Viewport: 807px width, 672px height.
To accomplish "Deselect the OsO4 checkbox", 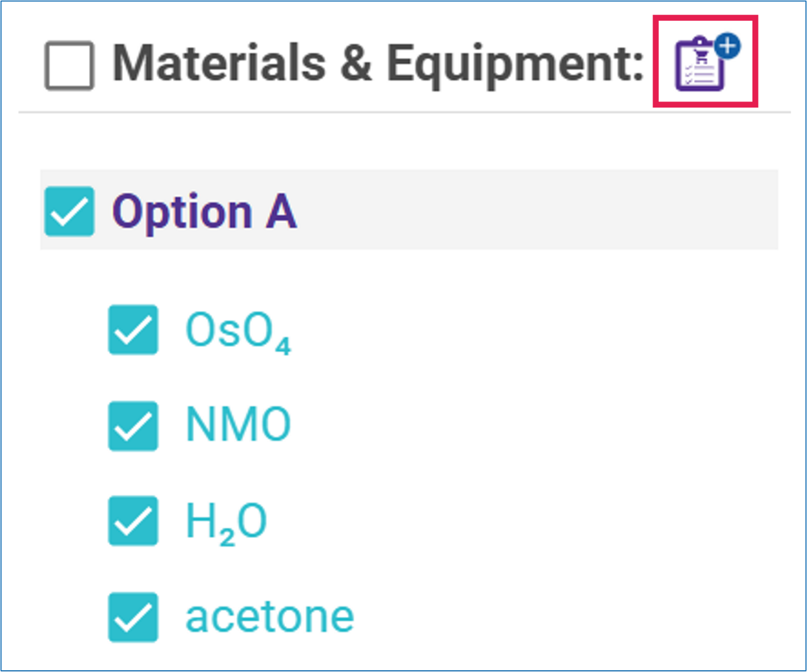I will point(133,330).
